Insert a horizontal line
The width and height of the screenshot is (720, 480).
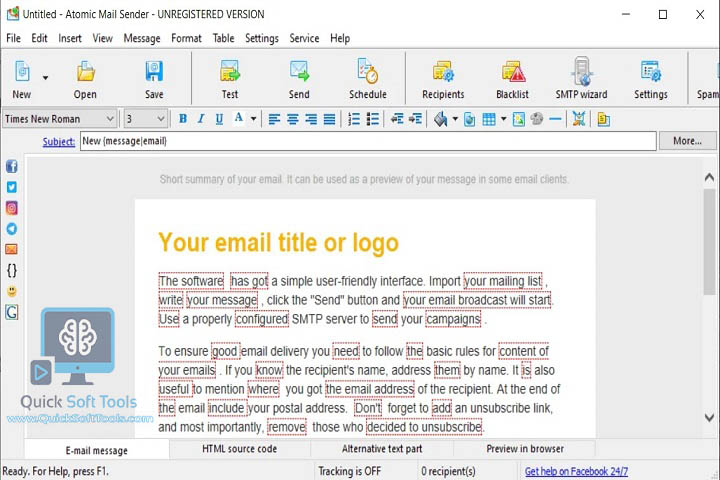555,119
